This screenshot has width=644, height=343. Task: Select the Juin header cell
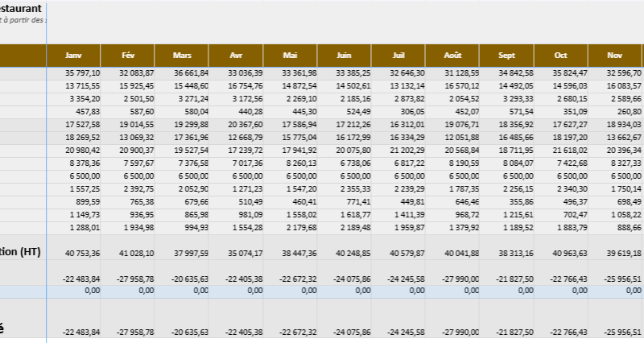[x=344, y=56]
